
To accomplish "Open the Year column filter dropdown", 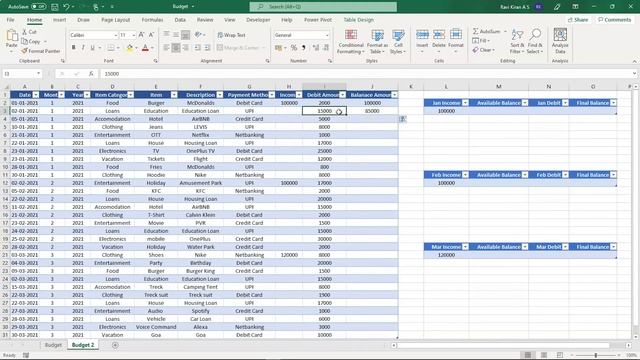I will [x=87, y=95].
